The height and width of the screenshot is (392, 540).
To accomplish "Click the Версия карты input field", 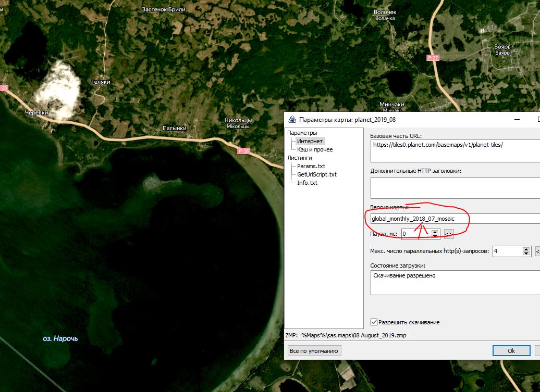I will pos(453,219).
